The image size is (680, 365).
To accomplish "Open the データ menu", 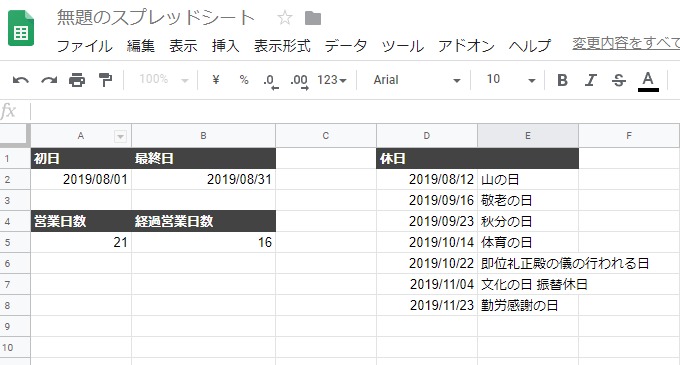I will pos(346,46).
